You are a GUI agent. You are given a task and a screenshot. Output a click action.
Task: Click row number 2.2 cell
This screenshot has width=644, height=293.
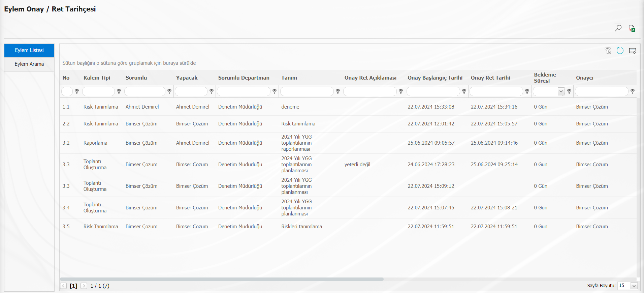point(66,124)
